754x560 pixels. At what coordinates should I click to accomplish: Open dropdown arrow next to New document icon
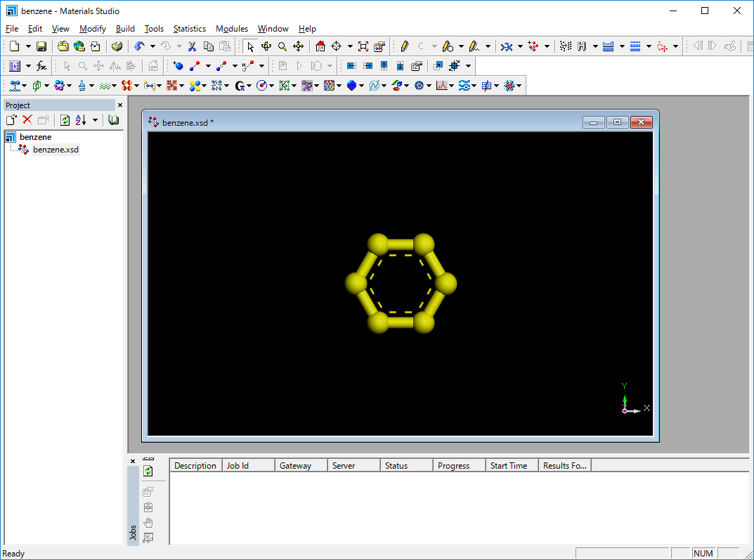(x=28, y=46)
